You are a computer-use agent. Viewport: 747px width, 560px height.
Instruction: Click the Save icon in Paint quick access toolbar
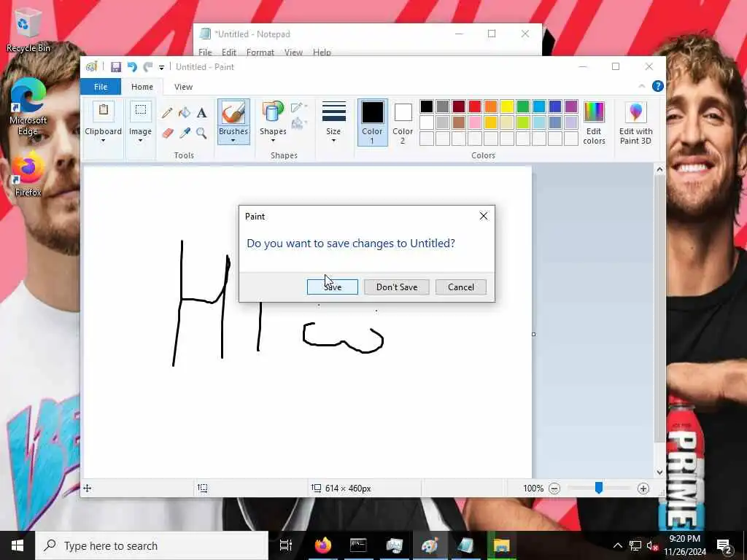116,67
